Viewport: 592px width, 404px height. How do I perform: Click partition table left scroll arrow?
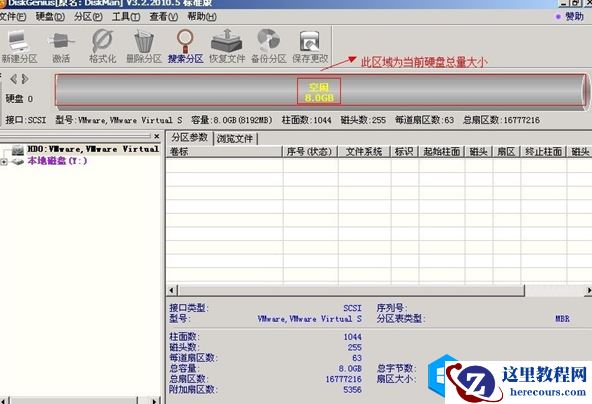(x=171, y=290)
